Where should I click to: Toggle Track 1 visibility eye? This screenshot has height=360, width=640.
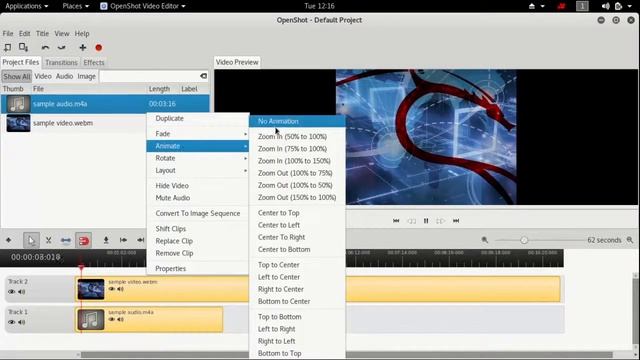[x=11, y=322]
